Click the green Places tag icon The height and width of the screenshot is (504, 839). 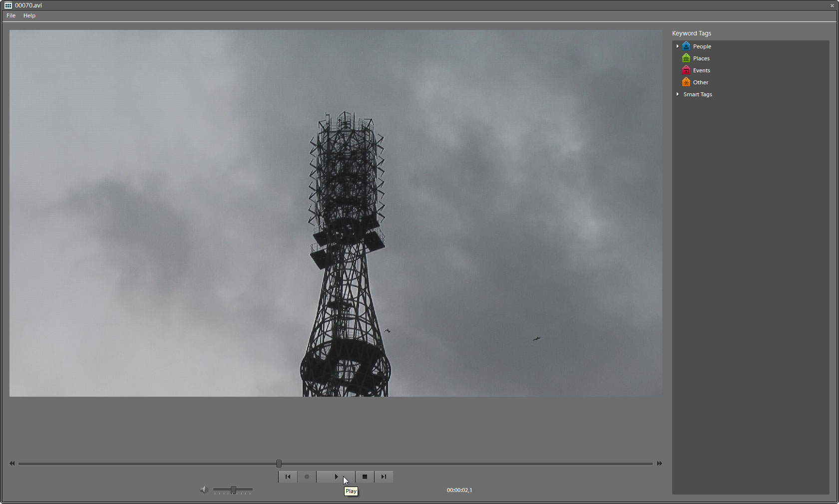(686, 58)
